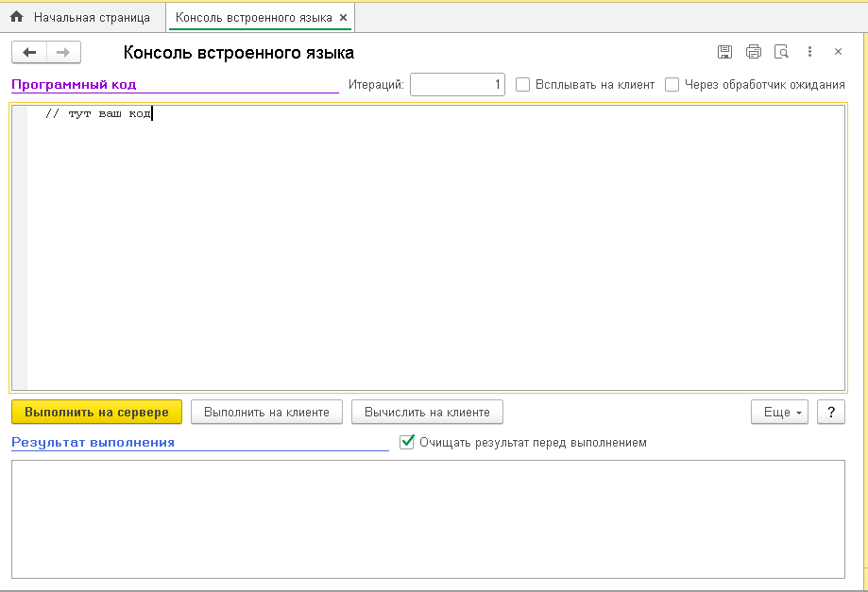Click inside the code editor area
This screenshot has height=592, width=868.
[x=434, y=245]
